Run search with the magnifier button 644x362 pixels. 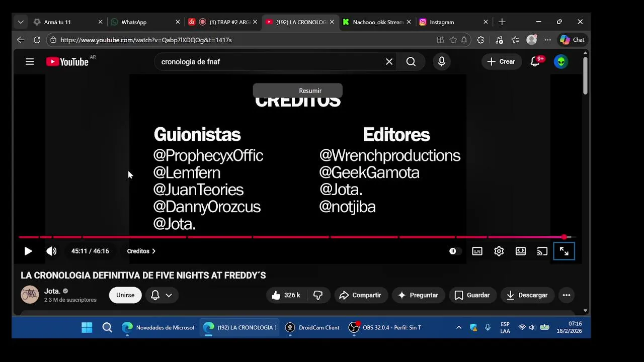coord(411,62)
